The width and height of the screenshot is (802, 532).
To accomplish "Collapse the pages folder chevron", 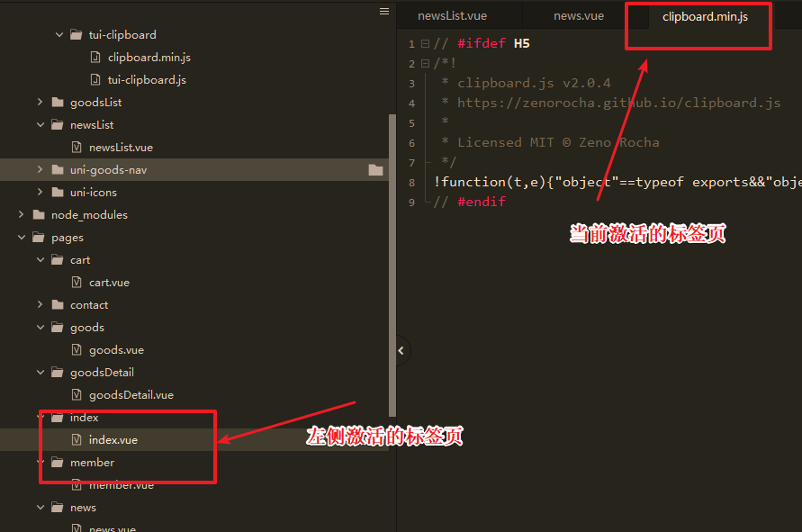I will 21,238.
